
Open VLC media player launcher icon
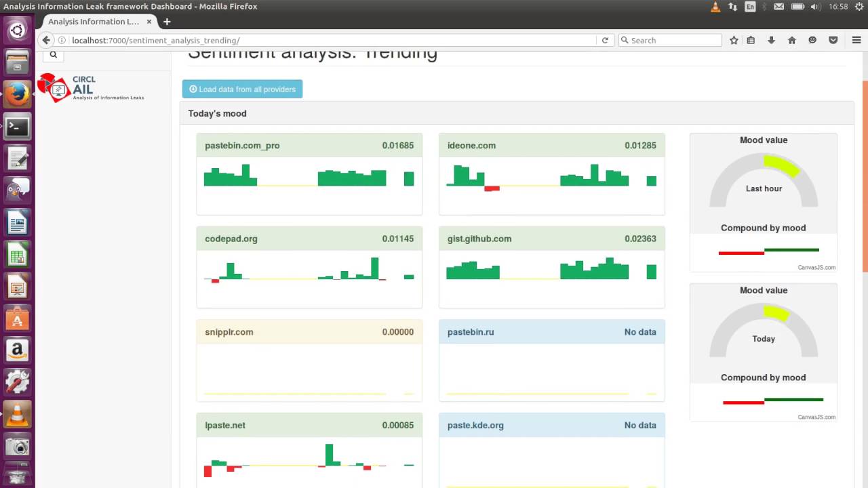pyautogui.click(x=17, y=415)
